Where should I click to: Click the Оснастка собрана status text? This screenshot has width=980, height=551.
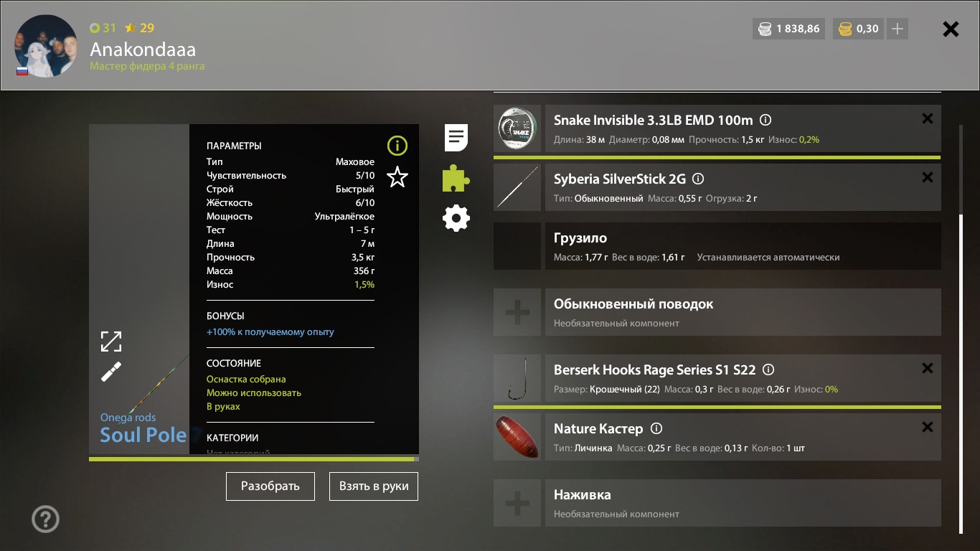point(246,380)
